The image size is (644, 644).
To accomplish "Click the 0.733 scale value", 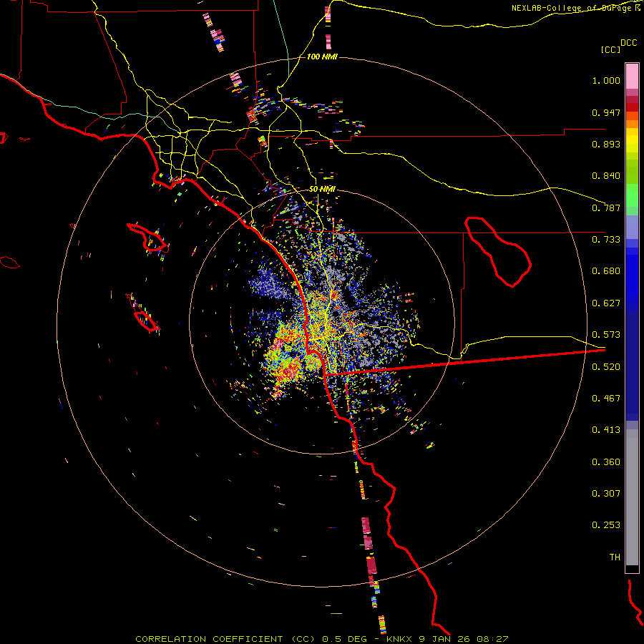I will tap(606, 240).
